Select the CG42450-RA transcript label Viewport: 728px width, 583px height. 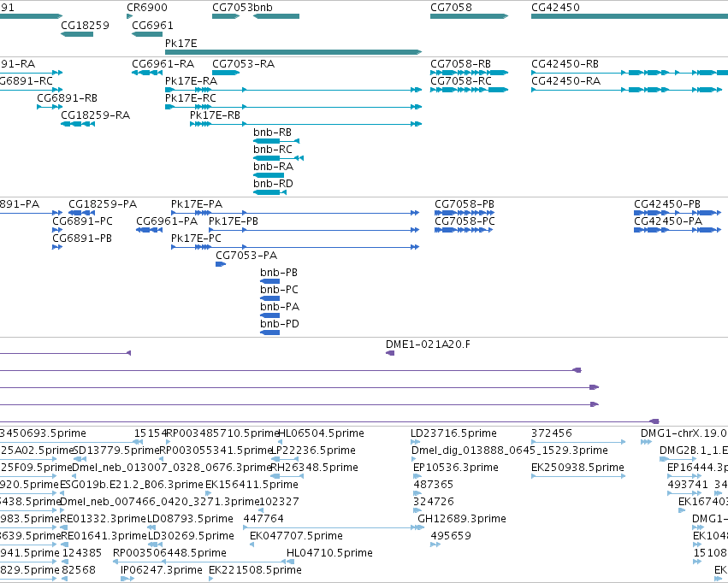[566, 80]
